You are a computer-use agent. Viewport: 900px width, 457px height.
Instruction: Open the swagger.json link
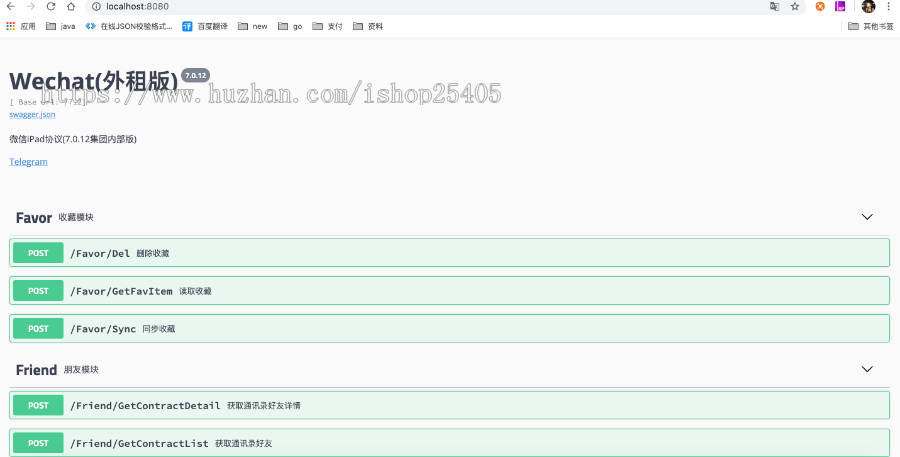pos(32,114)
